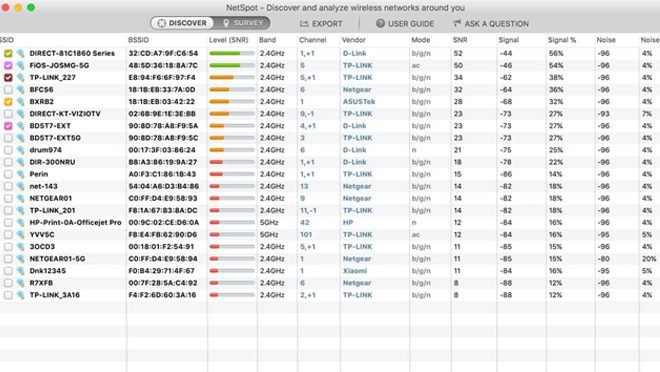Click signal icon beside Perin
Image resolution: width=660 pixels, height=372 pixels.
coord(20,174)
